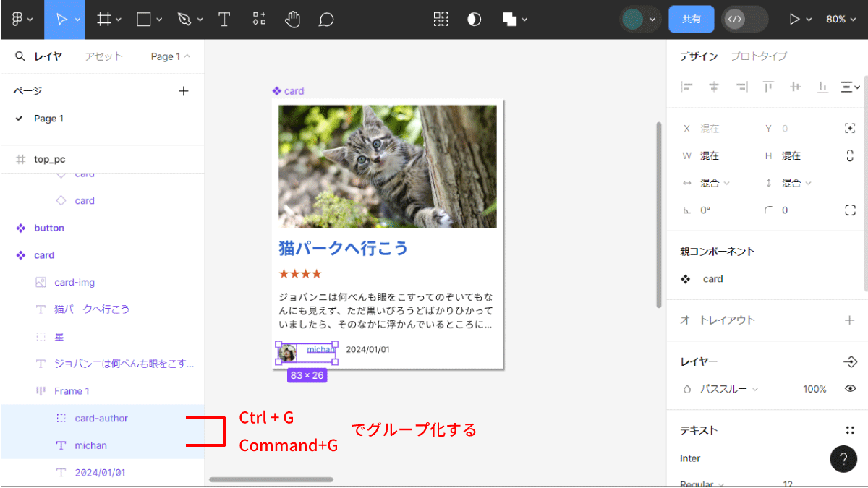Start presentation with the play button
Viewport: 868px width, 488px height.
794,20
